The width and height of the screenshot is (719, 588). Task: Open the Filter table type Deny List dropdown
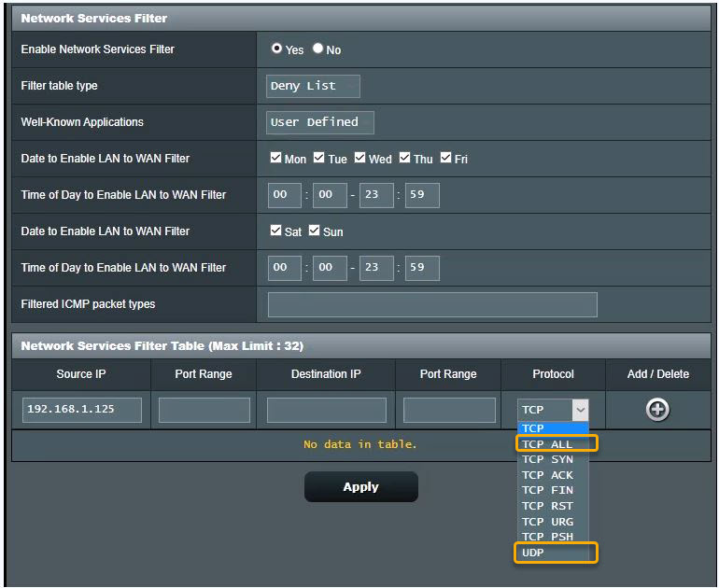[313, 86]
